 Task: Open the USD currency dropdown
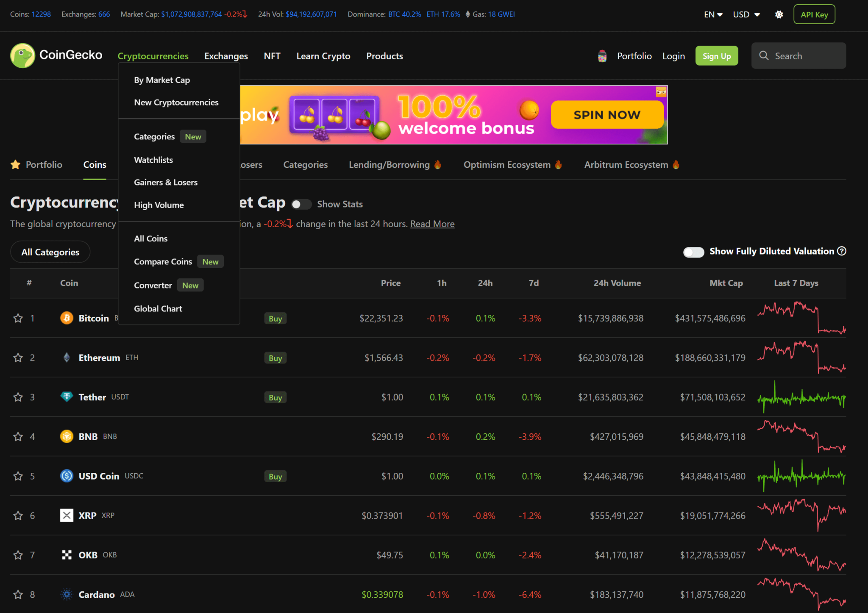pyautogui.click(x=746, y=14)
